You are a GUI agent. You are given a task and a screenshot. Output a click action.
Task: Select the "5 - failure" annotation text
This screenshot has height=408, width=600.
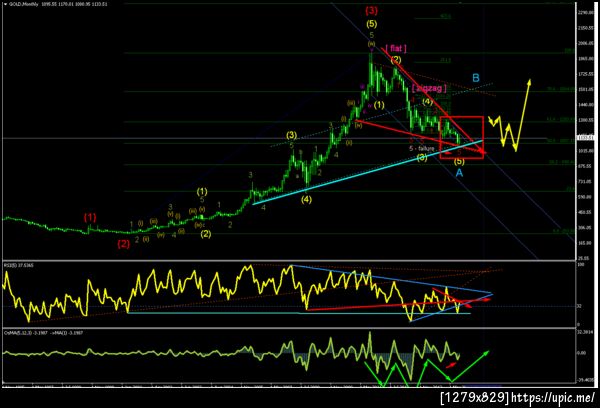pyautogui.click(x=422, y=148)
